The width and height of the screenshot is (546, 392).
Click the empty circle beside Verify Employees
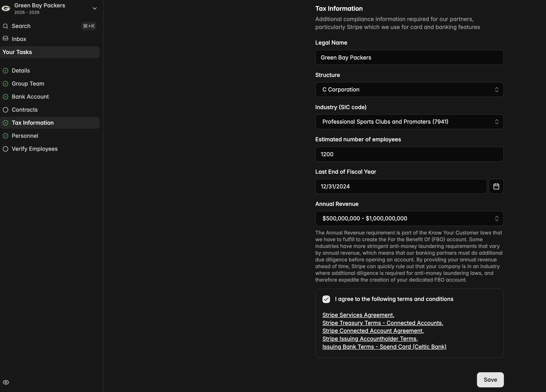[5, 149]
